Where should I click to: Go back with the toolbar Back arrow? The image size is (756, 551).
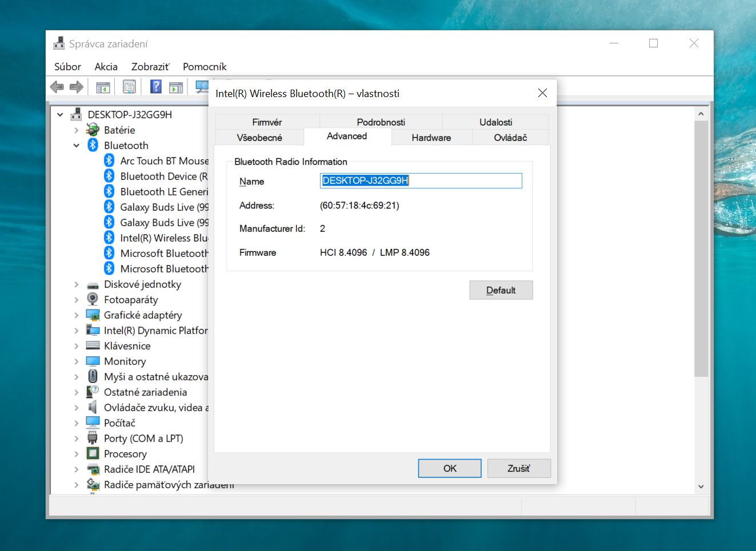click(x=57, y=87)
